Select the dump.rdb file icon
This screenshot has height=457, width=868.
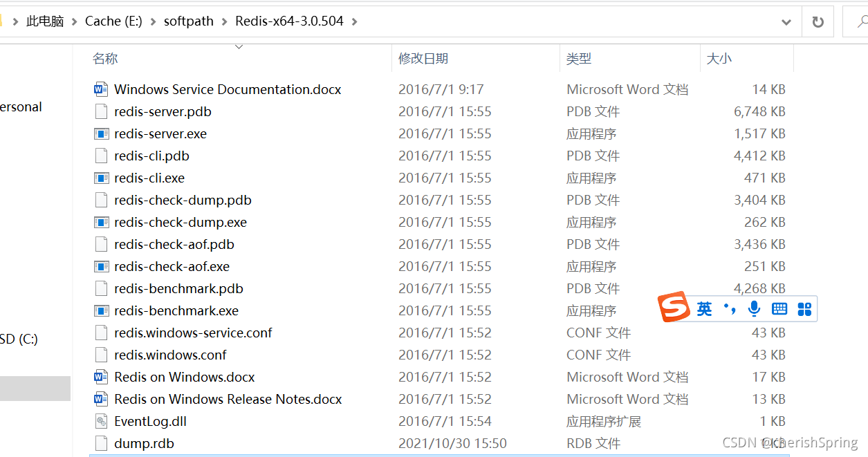pyautogui.click(x=102, y=443)
